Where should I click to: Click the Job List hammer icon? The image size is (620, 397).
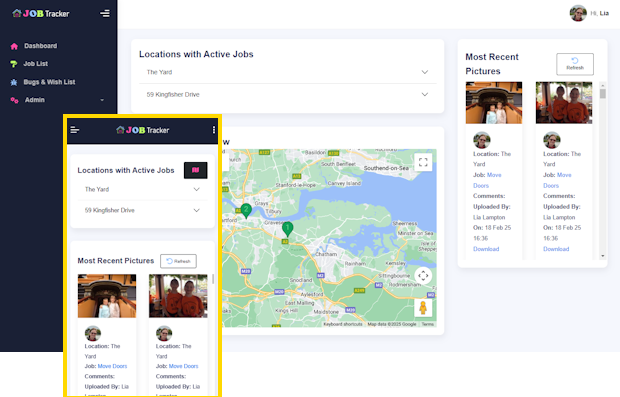pos(14,64)
